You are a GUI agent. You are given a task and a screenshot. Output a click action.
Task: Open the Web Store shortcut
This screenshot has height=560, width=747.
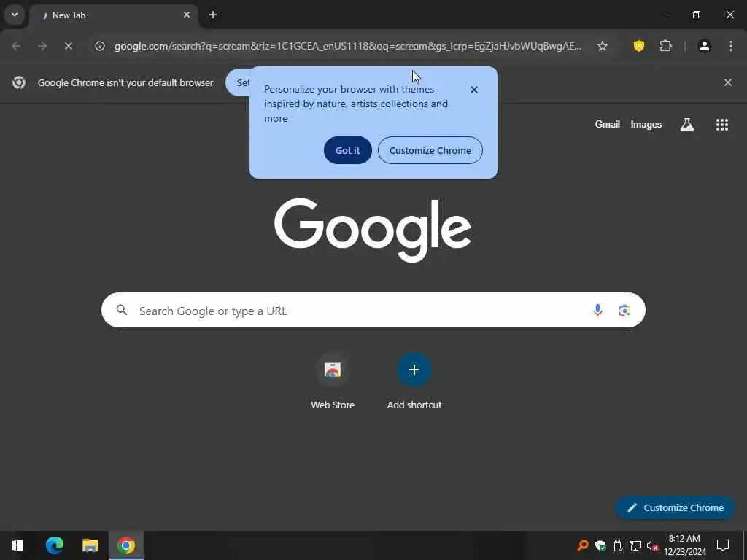(x=333, y=382)
